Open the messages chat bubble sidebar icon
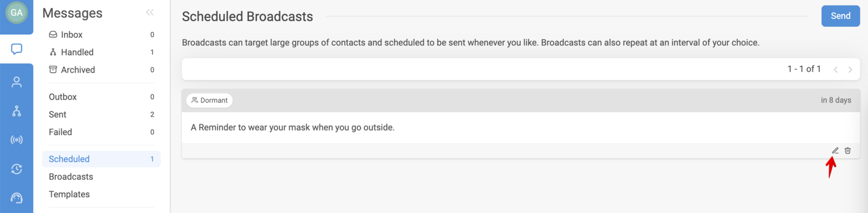The height and width of the screenshot is (213, 868). click(x=17, y=49)
